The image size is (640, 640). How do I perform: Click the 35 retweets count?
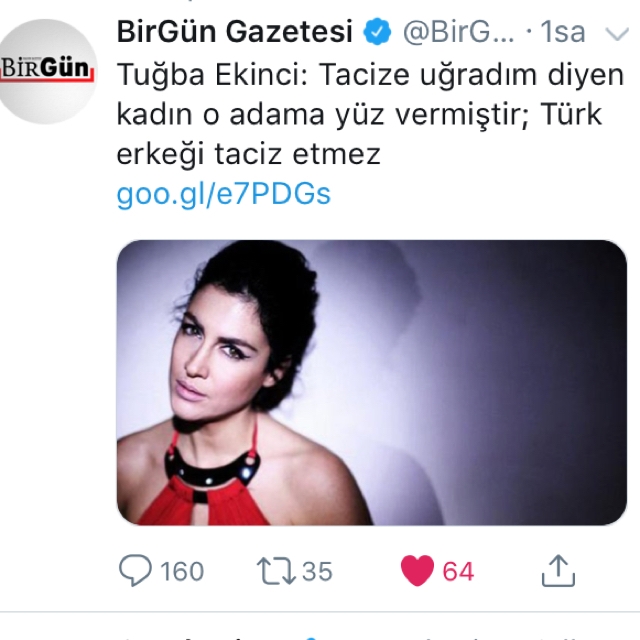(x=317, y=571)
